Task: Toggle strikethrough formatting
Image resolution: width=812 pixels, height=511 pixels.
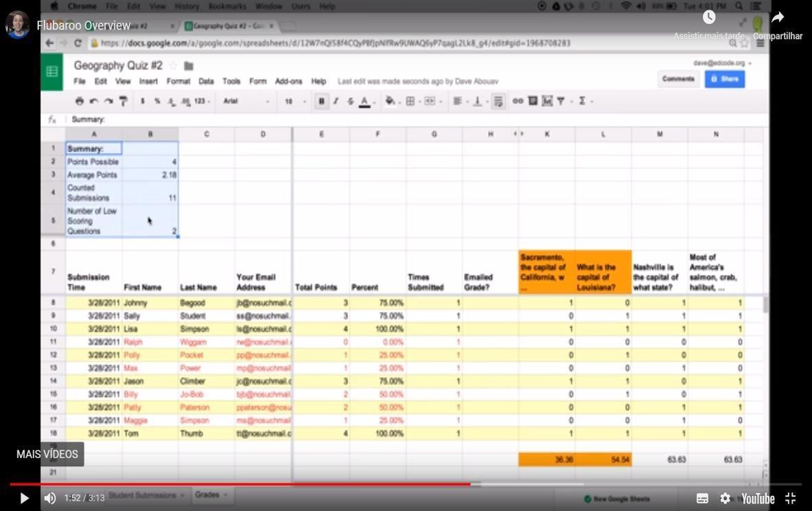Action: (x=350, y=101)
